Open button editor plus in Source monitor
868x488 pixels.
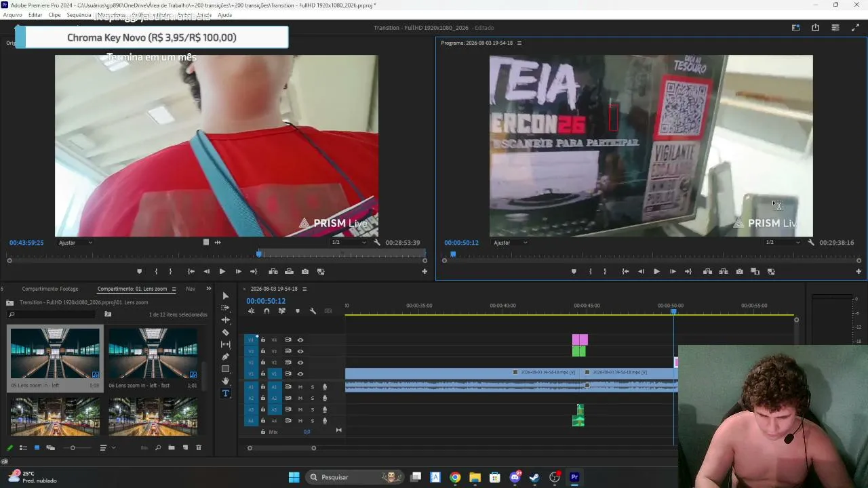pos(425,272)
